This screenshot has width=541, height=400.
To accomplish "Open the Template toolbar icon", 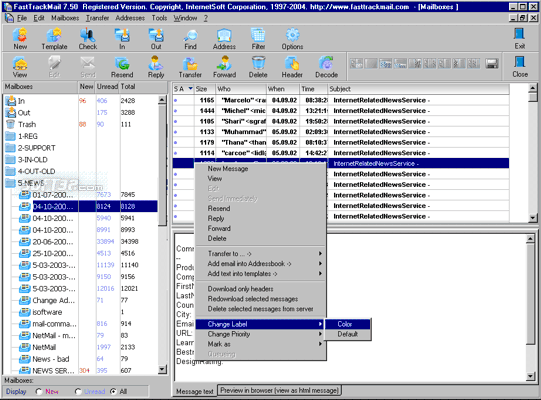I will click(x=54, y=39).
